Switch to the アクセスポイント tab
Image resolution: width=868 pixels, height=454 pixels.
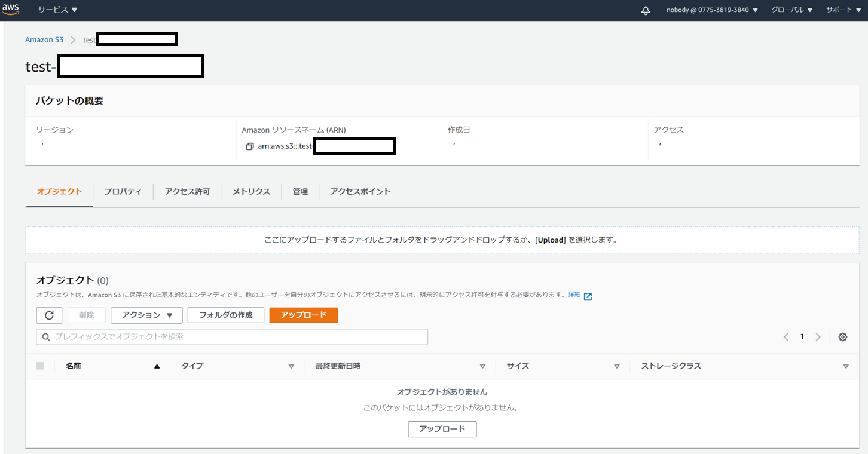[360, 192]
